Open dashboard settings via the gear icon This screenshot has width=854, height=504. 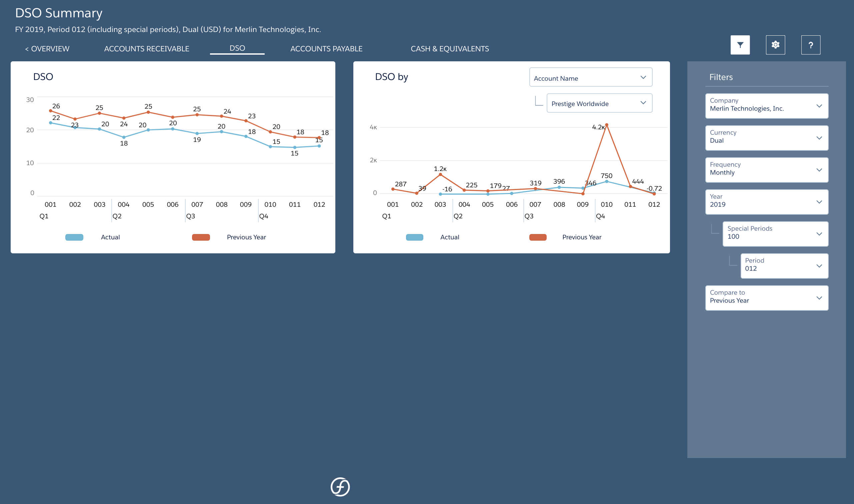(x=776, y=44)
